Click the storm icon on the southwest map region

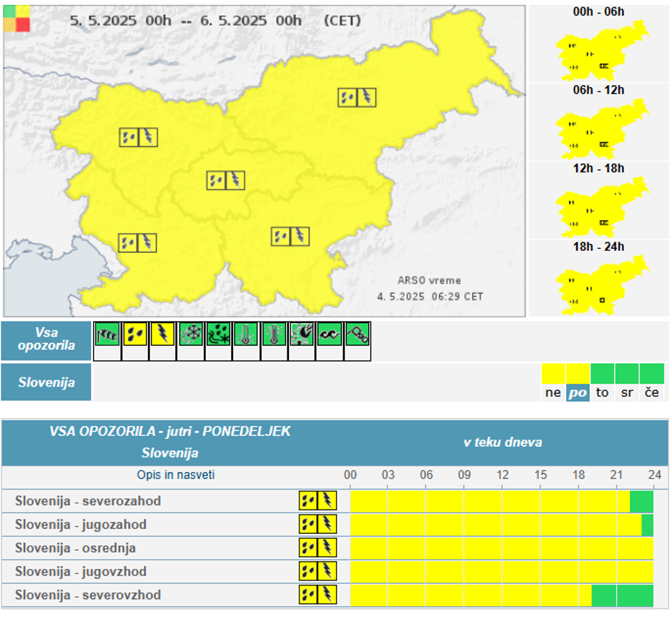(137, 243)
